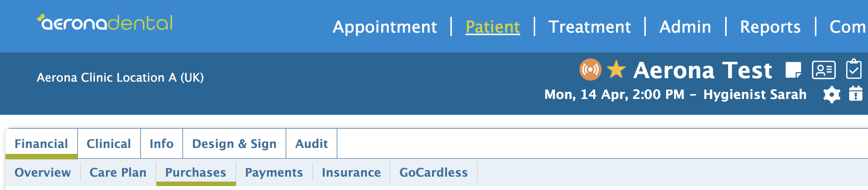View the Audit tab
868x190 pixels.
tap(311, 143)
